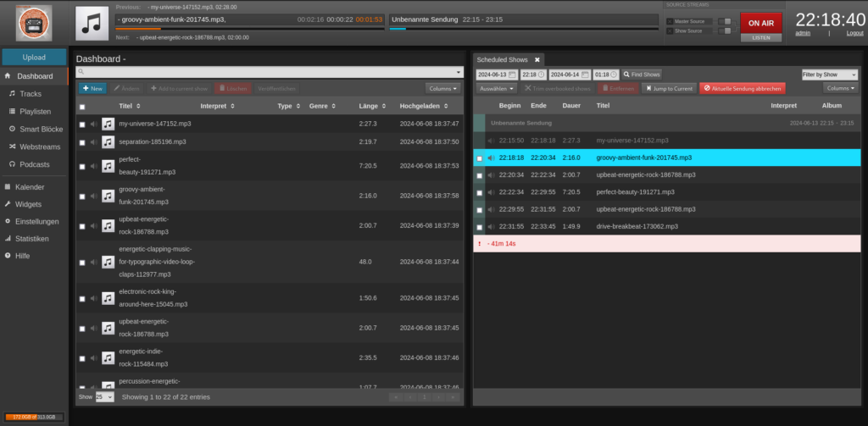Click the X icon beside Master Source
Image resolution: width=868 pixels, height=426 pixels.
click(x=670, y=21)
